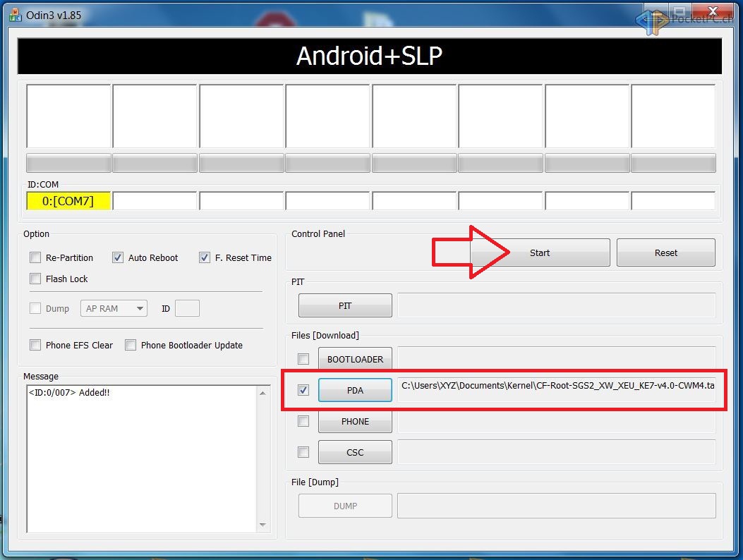Viewport: 743px width, 560px height.
Task: Click the Odin3 app icon in title bar
Action: coord(15,15)
